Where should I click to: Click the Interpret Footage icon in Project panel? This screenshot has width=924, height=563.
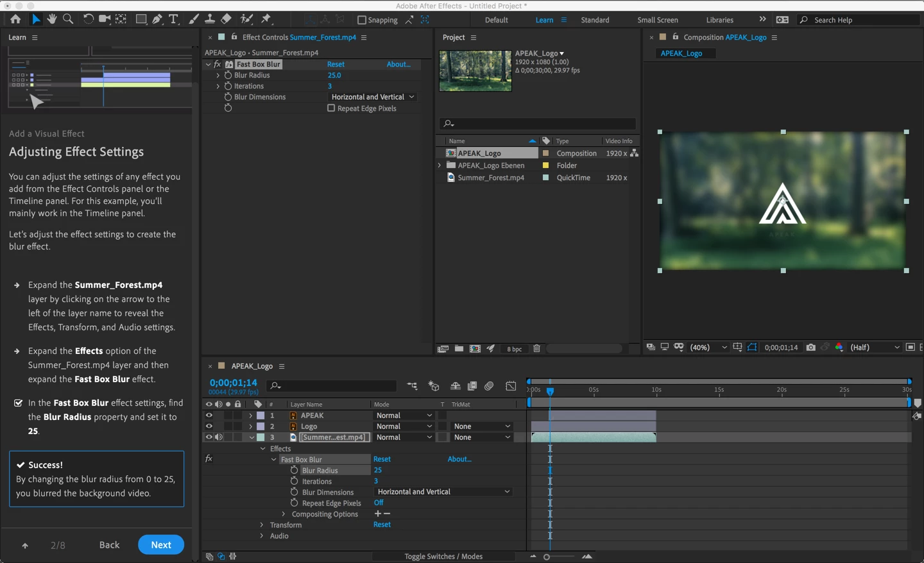click(x=443, y=349)
